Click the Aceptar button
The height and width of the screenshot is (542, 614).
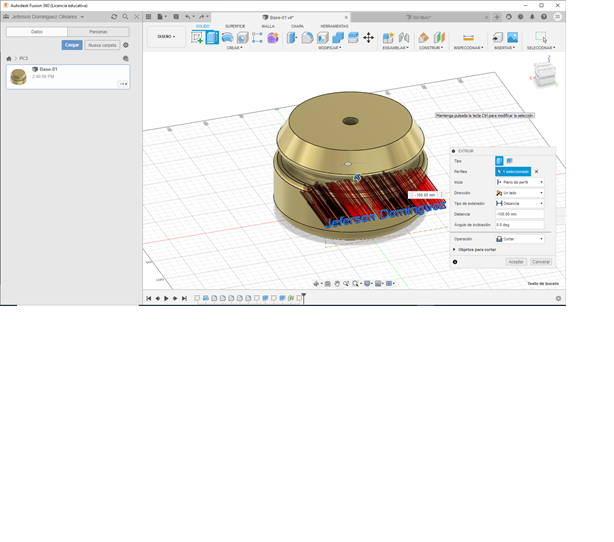pos(516,262)
